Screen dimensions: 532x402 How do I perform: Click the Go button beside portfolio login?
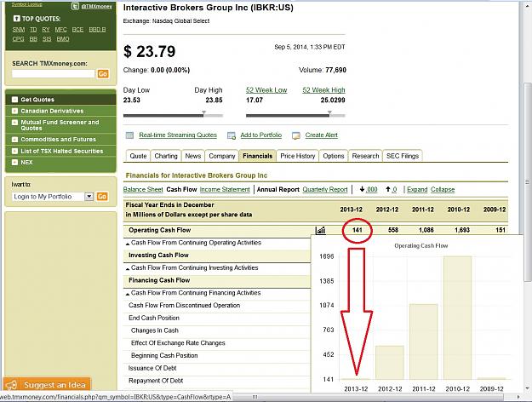point(102,197)
